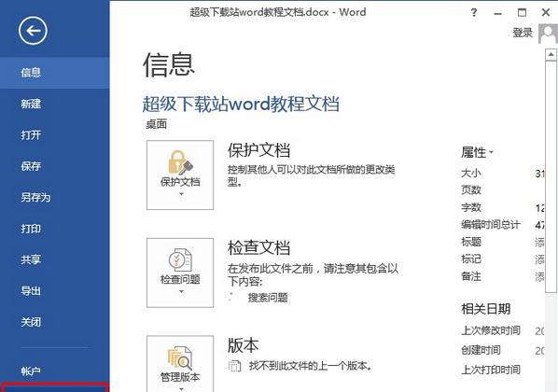The image size is (558, 392).
Task: Click the 编辑时间总计 property label
Action: point(491,225)
